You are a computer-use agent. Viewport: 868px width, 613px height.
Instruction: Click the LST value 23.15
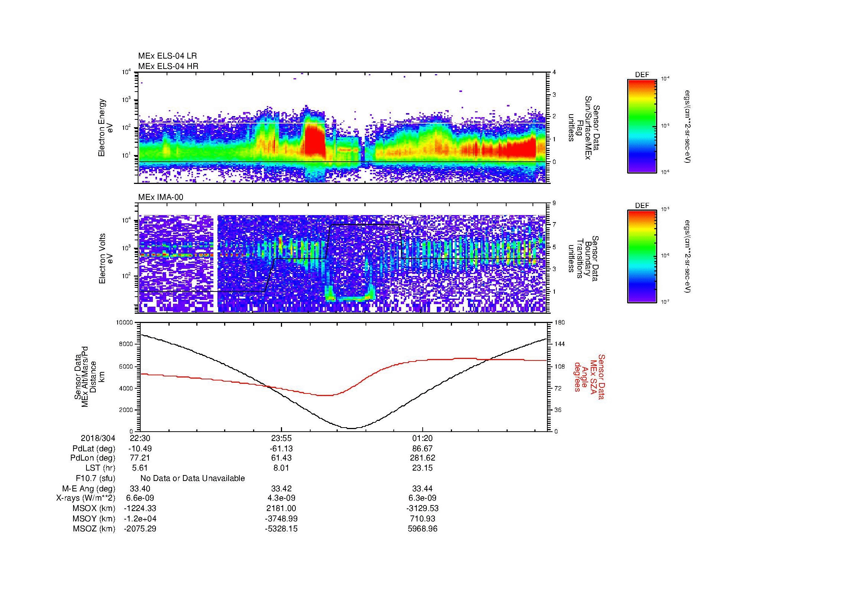[x=422, y=468]
